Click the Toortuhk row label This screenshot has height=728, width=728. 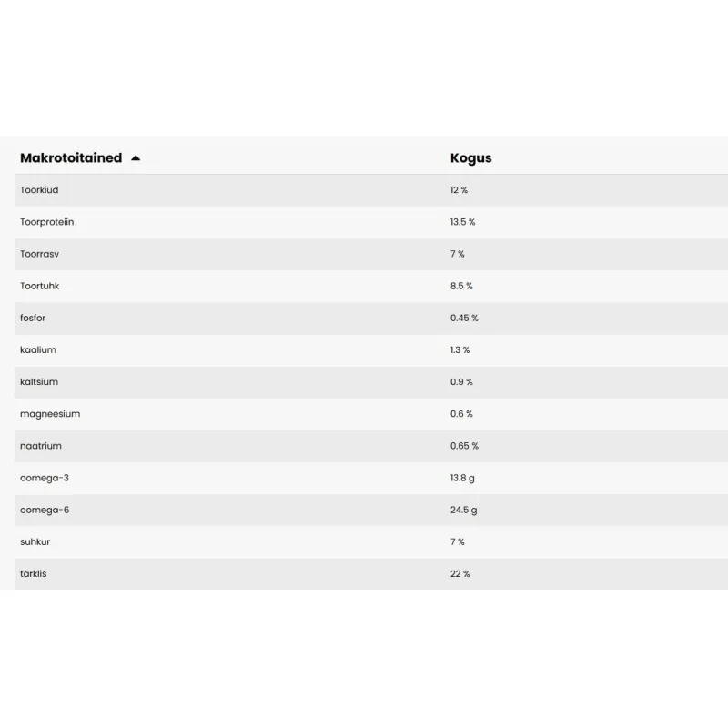coord(40,286)
